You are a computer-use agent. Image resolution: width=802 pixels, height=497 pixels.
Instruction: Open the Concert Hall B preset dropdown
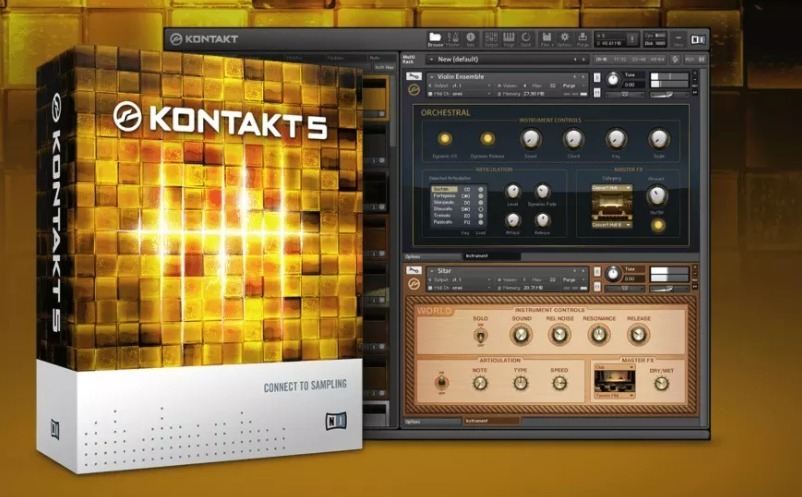coord(612,224)
